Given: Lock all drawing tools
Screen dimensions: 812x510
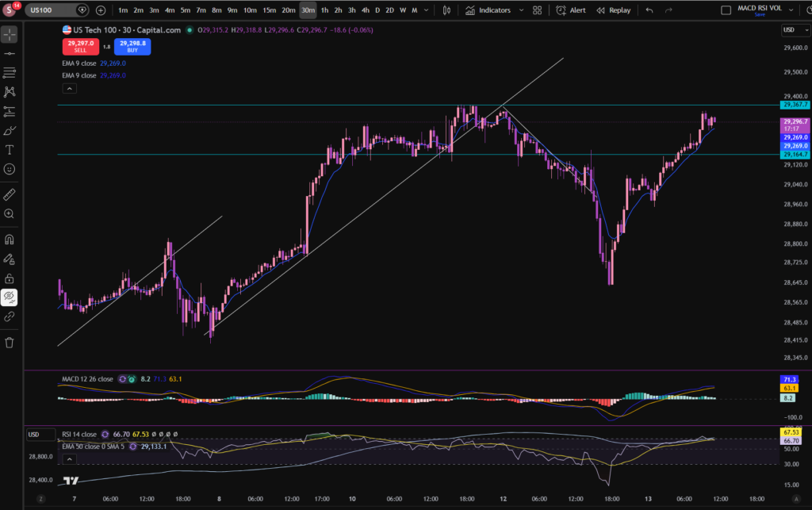Looking at the screenshot, I should tap(10, 278).
